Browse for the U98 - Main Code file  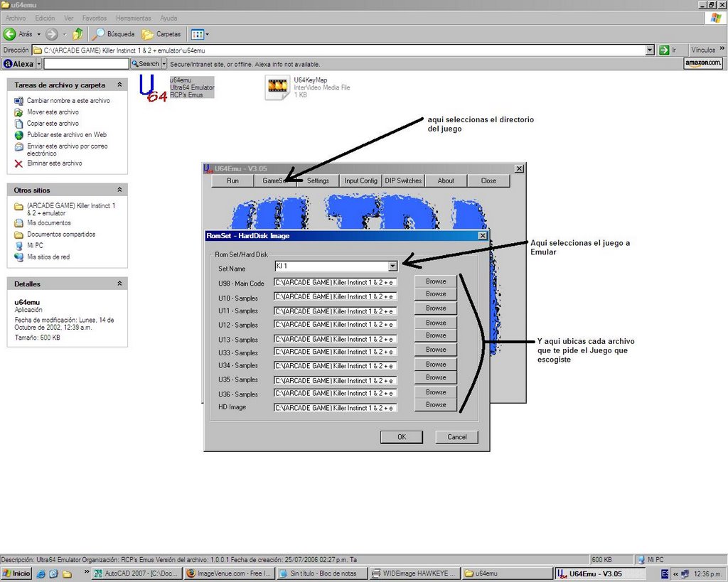[x=436, y=281]
